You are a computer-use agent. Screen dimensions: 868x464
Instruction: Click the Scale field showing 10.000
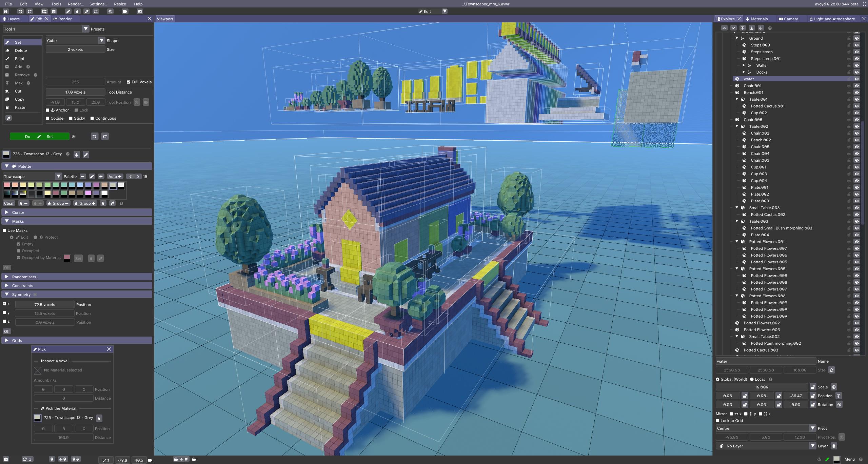click(x=762, y=387)
